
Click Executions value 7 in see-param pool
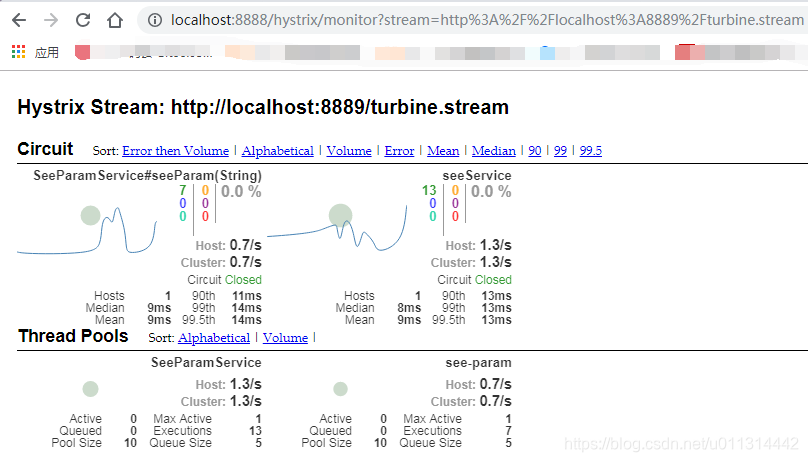coord(509,431)
